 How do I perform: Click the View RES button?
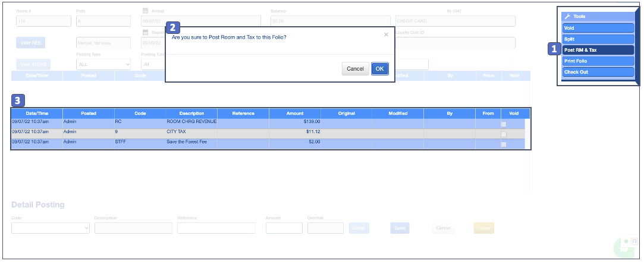tap(30, 43)
